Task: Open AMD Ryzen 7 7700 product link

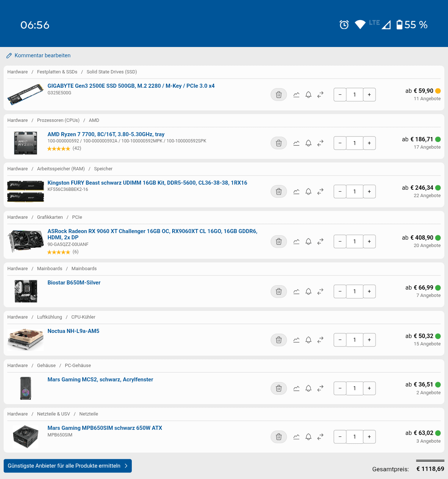Action: [106, 134]
